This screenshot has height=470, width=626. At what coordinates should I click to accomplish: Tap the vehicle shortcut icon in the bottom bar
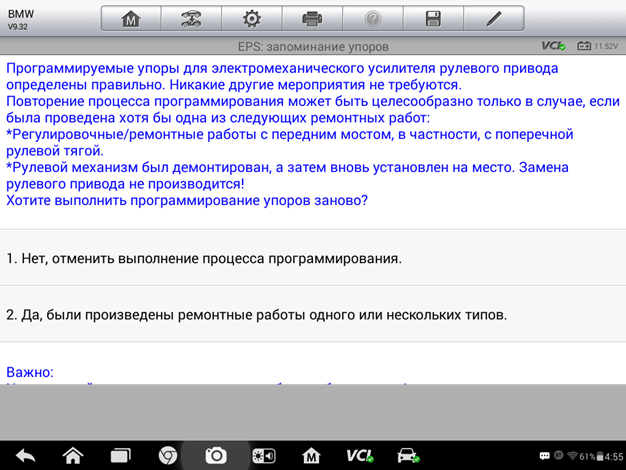(408, 455)
